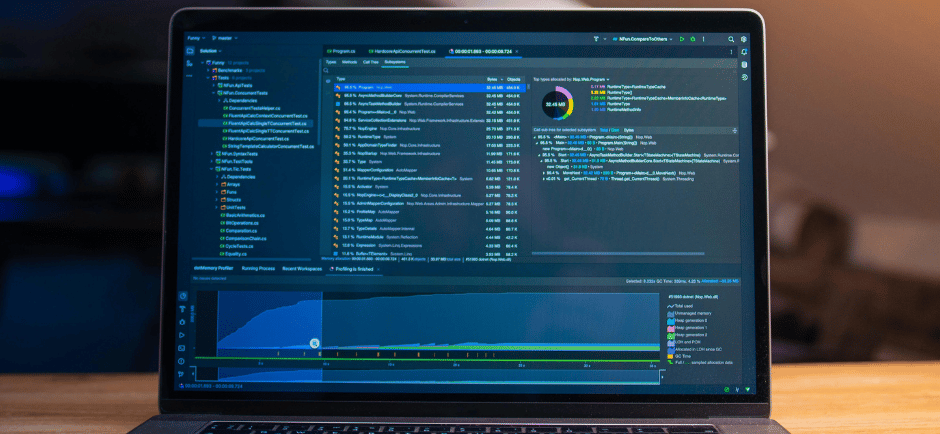The image size is (940, 434).
Task: Expand NFun.SyntaxTests project node
Action: (212, 153)
